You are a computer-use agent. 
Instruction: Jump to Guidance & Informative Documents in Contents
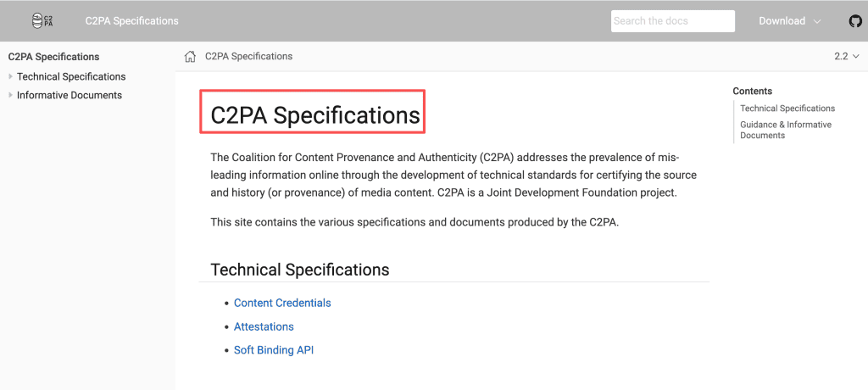point(786,130)
